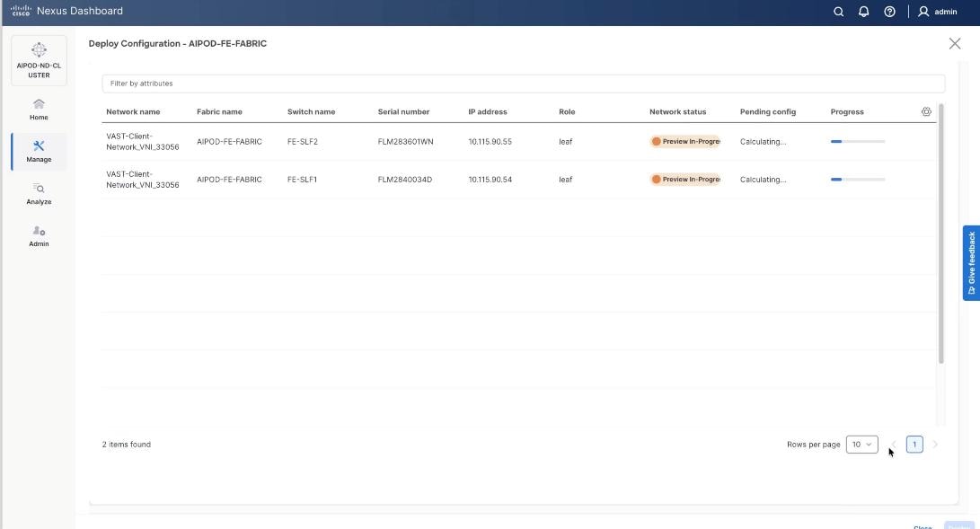Click progress bar for FE-SLF2
The image size is (980, 529).
click(858, 142)
